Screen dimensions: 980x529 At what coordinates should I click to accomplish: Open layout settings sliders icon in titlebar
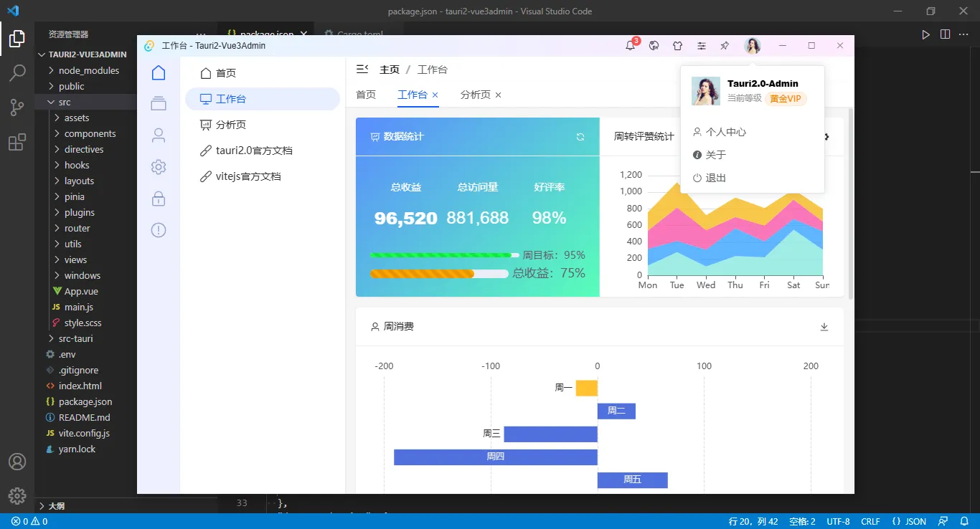pyautogui.click(x=701, y=44)
